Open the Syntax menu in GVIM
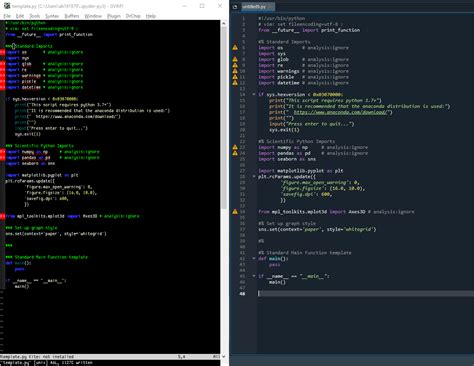 point(52,16)
